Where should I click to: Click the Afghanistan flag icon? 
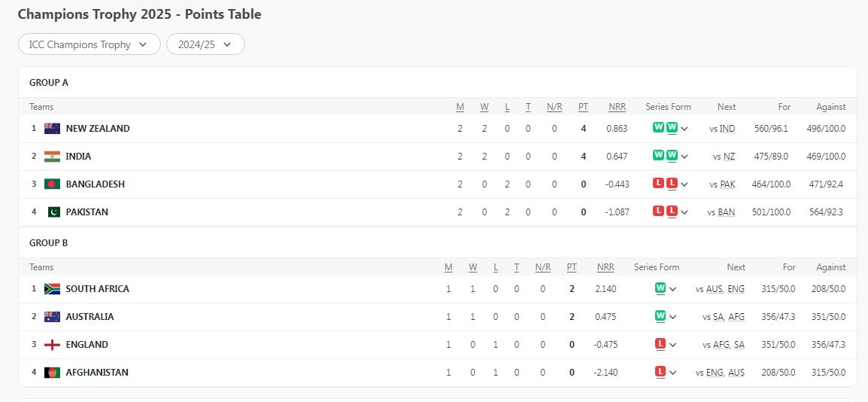52,373
